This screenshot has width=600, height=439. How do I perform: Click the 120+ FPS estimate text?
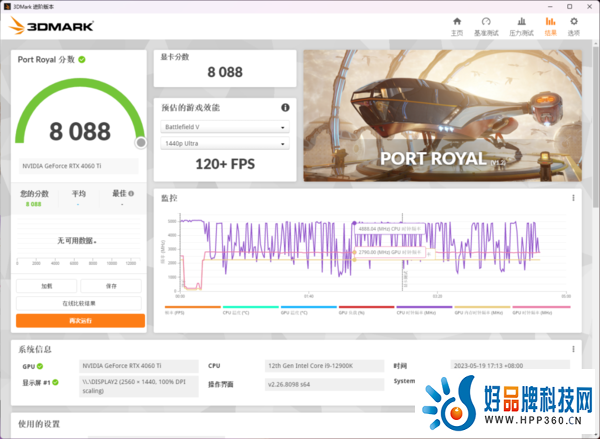tap(225, 164)
